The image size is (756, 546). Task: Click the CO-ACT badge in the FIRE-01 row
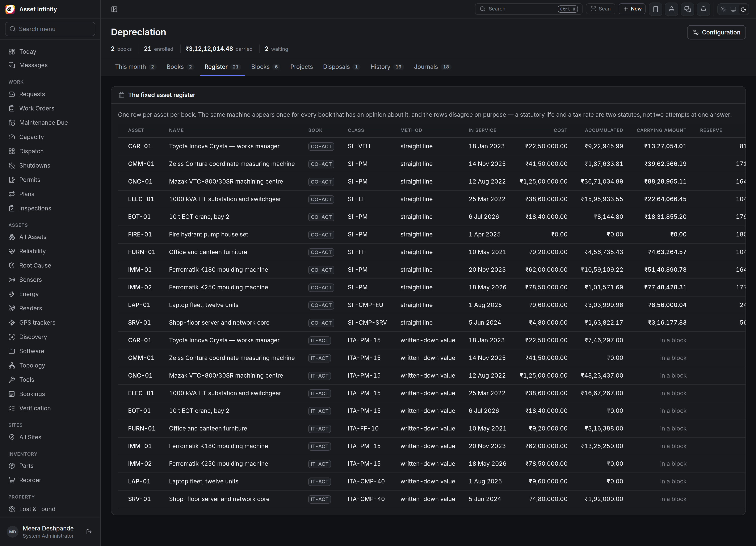(x=321, y=235)
